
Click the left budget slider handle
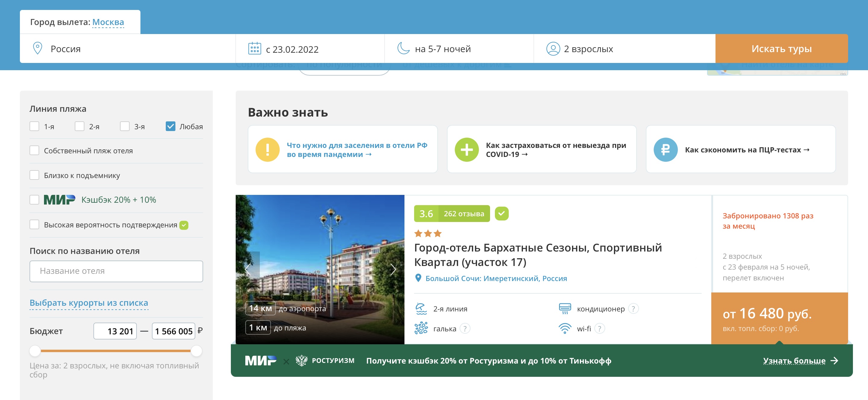click(x=35, y=351)
